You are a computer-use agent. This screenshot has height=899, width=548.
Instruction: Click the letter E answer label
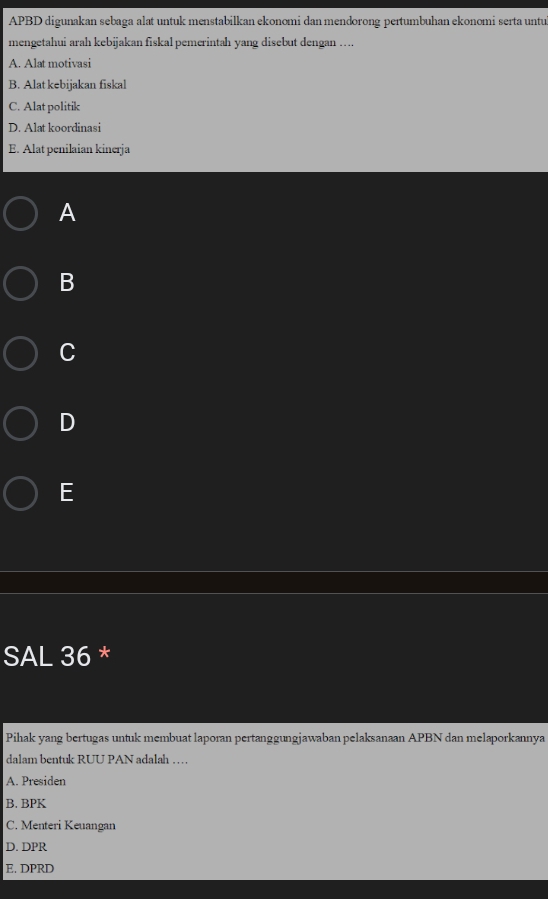(x=66, y=493)
